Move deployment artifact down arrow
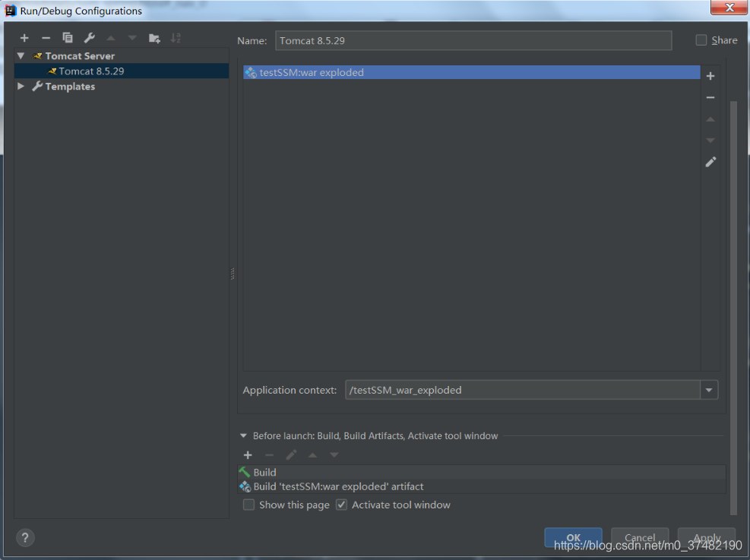The height and width of the screenshot is (560, 750). coord(710,140)
